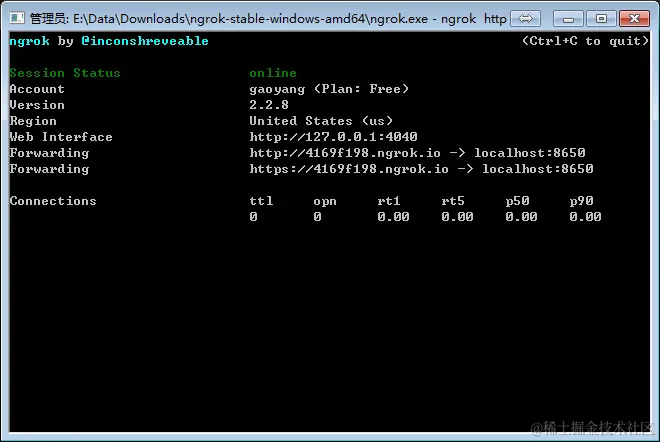Screen dimensions: 660x442
Task: Click the https://4169f198.ngrok.io forwarding URL
Action: [349, 169]
